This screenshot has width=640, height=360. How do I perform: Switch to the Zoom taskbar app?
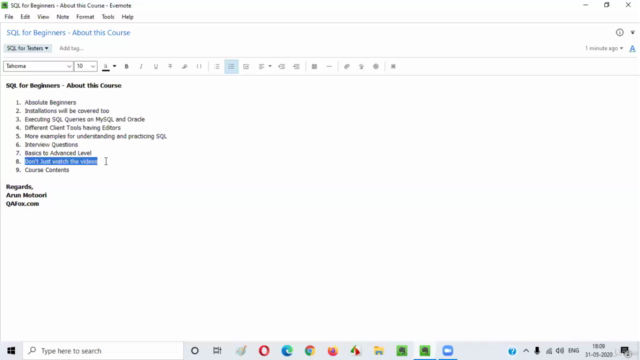(448, 351)
